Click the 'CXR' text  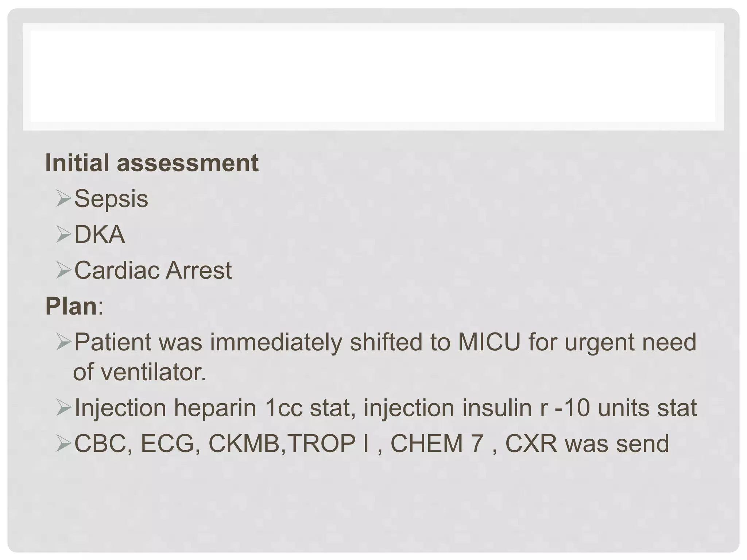(x=531, y=444)
